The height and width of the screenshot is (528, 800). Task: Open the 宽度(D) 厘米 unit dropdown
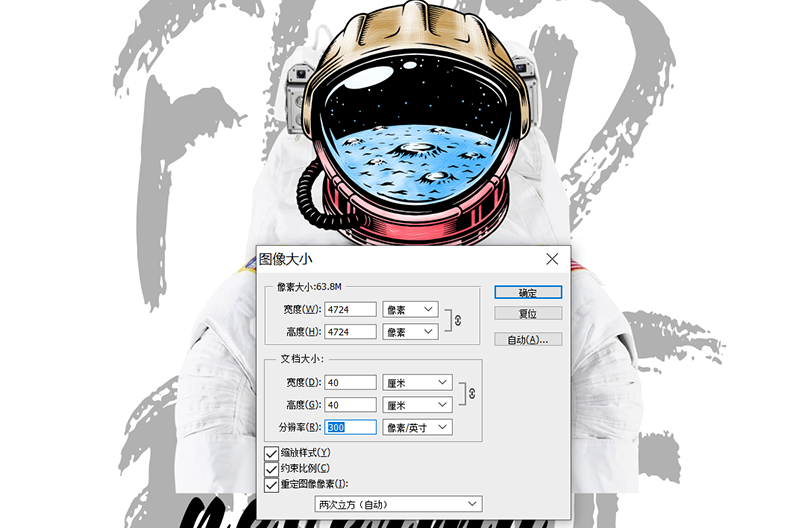[417, 382]
